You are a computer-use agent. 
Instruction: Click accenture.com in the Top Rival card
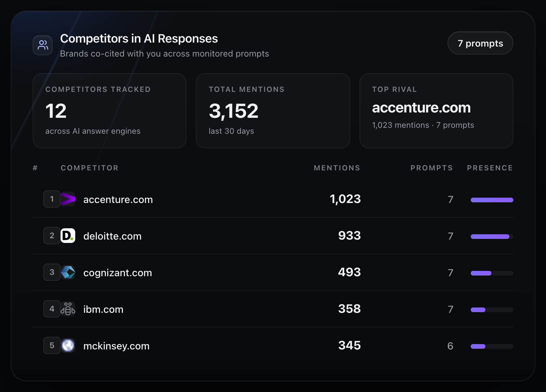(421, 107)
